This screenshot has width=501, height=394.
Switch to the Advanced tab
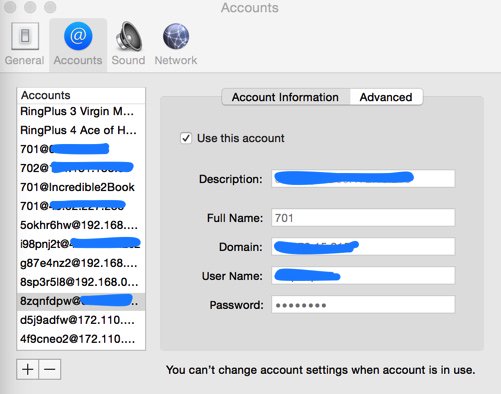click(386, 97)
